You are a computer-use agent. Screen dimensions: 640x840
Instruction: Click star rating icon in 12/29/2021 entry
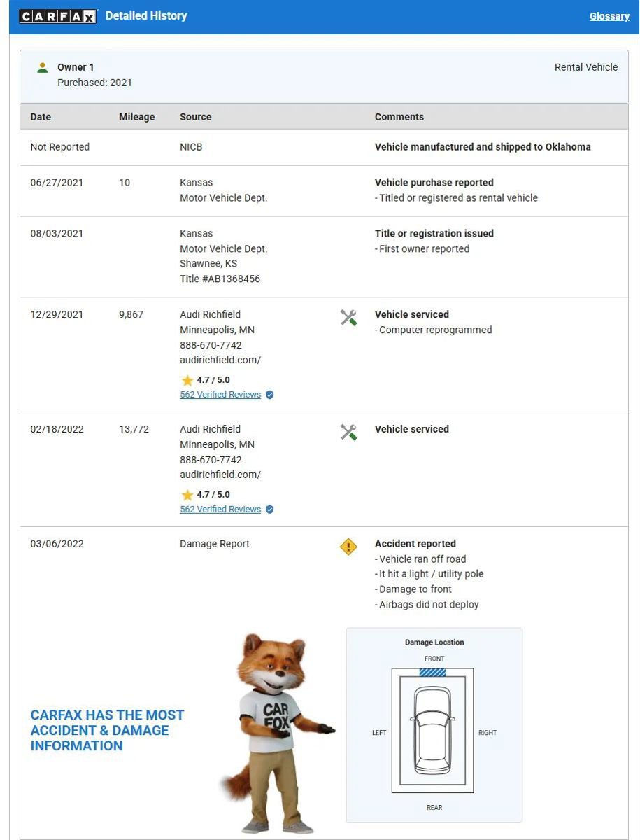pyautogui.click(x=187, y=380)
